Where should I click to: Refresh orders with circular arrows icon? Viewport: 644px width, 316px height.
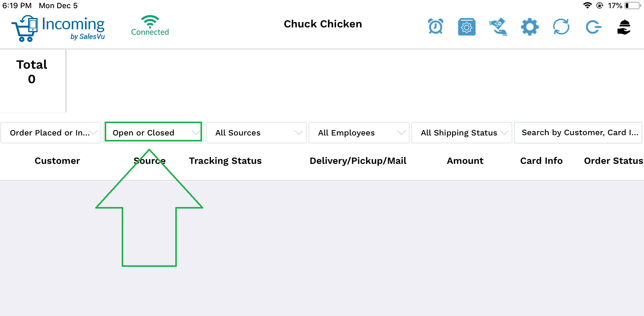pos(561,27)
